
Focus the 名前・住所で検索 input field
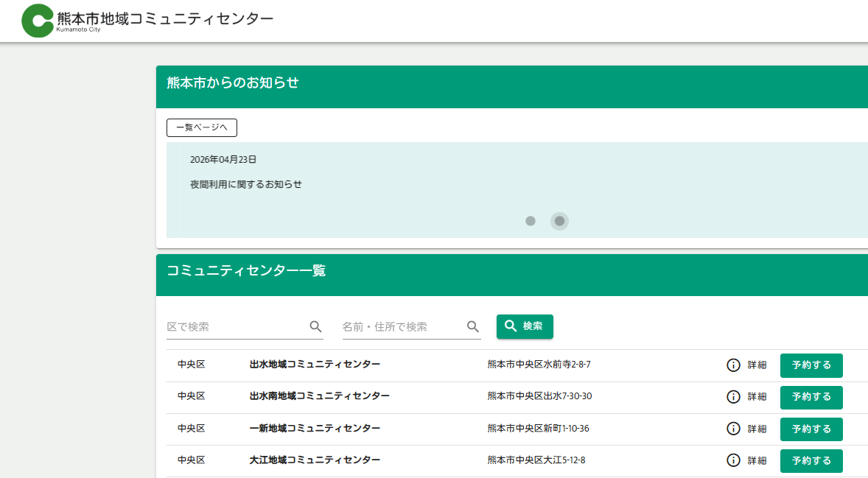pyautogui.click(x=411, y=327)
